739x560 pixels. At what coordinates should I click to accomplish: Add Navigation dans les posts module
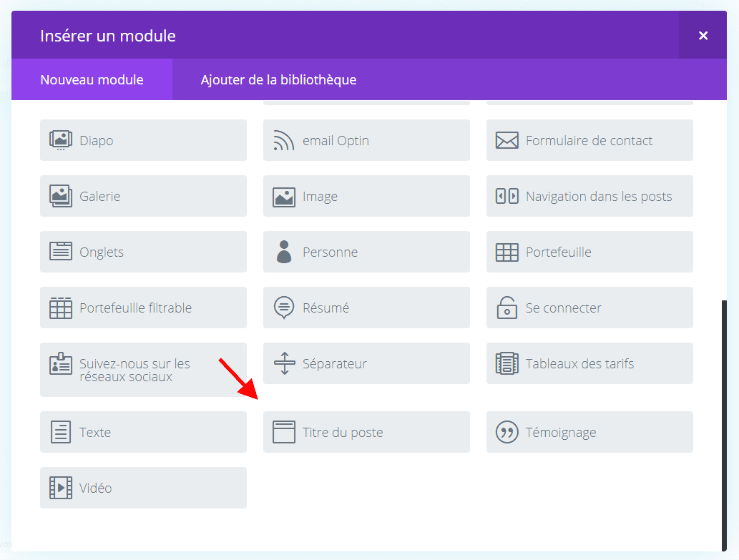[589, 196]
